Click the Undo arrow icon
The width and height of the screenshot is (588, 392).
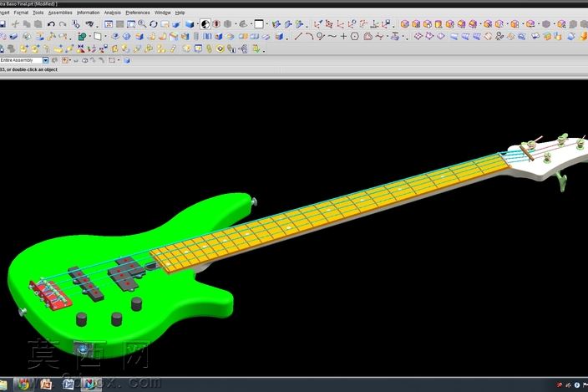[51, 24]
